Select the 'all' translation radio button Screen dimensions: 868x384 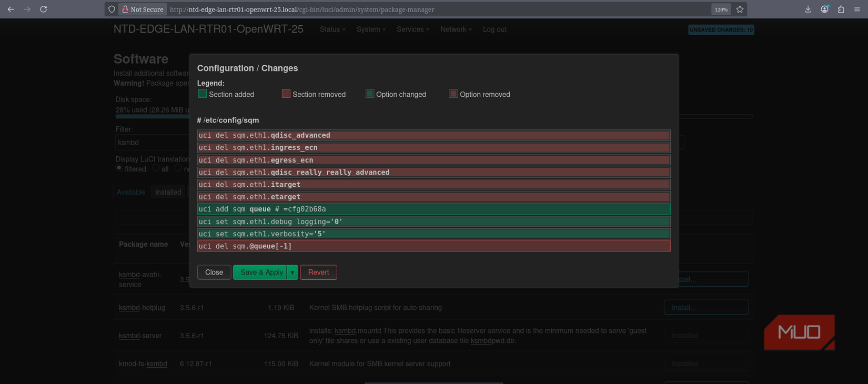[x=156, y=168]
